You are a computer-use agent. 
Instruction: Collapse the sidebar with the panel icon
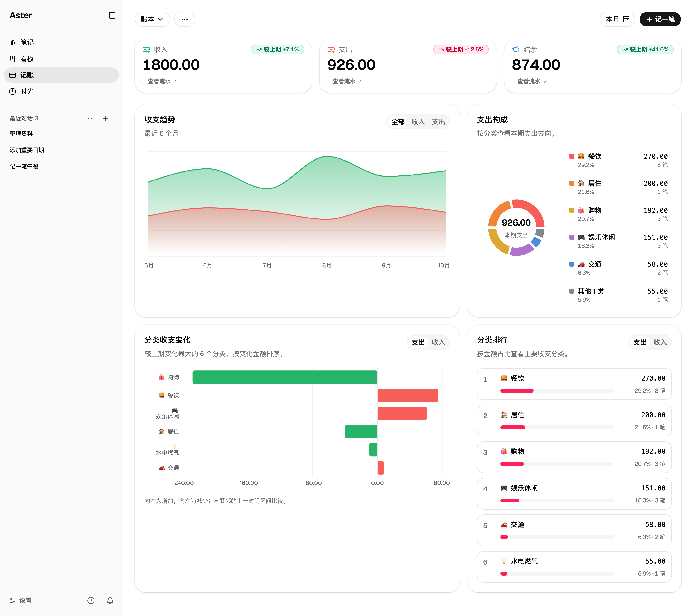point(112,16)
